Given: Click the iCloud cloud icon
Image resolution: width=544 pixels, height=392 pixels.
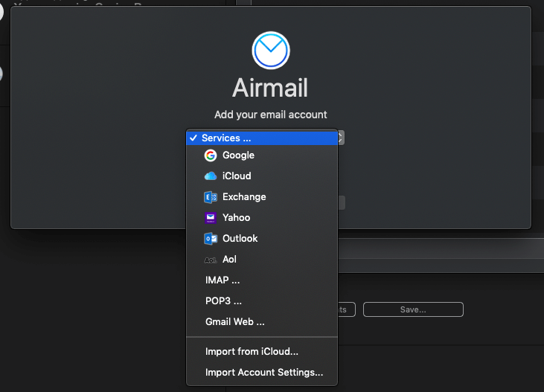Looking at the screenshot, I should tap(211, 176).
